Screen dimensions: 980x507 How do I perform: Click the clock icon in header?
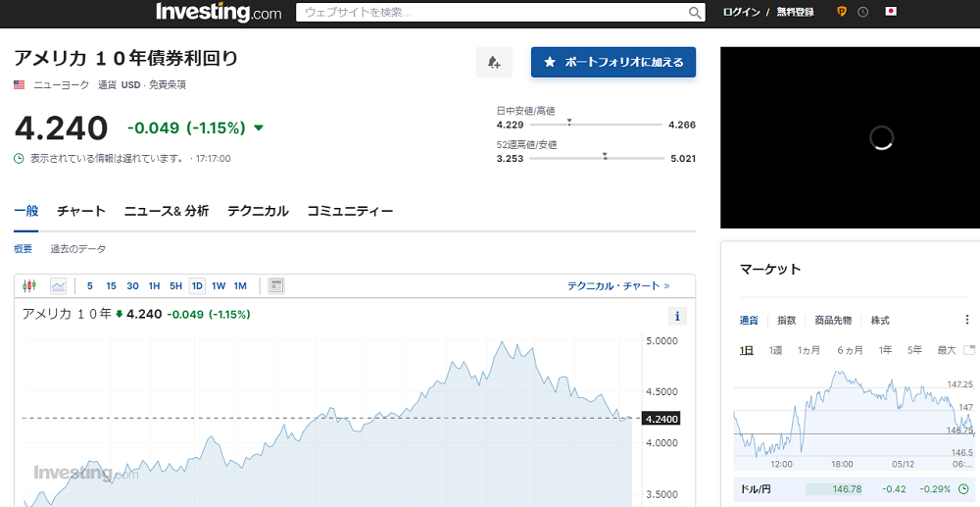[x=863, y=12]
